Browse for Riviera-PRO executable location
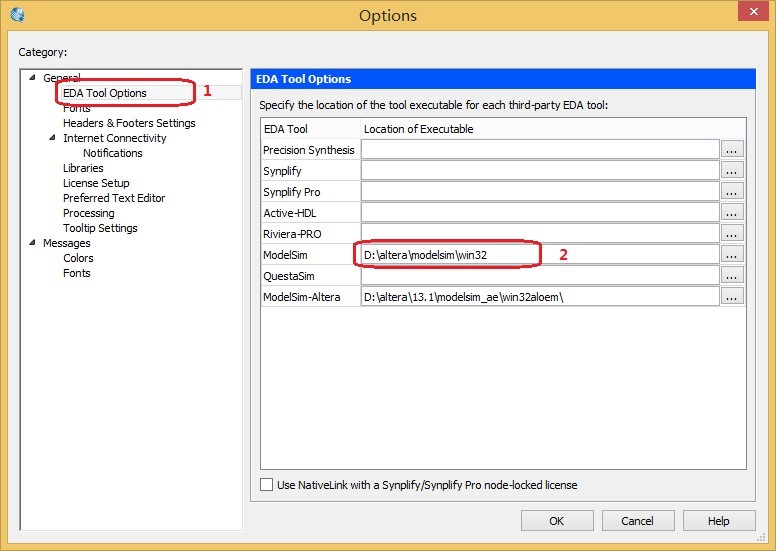The image size is (776, 551). pos(732,233)
